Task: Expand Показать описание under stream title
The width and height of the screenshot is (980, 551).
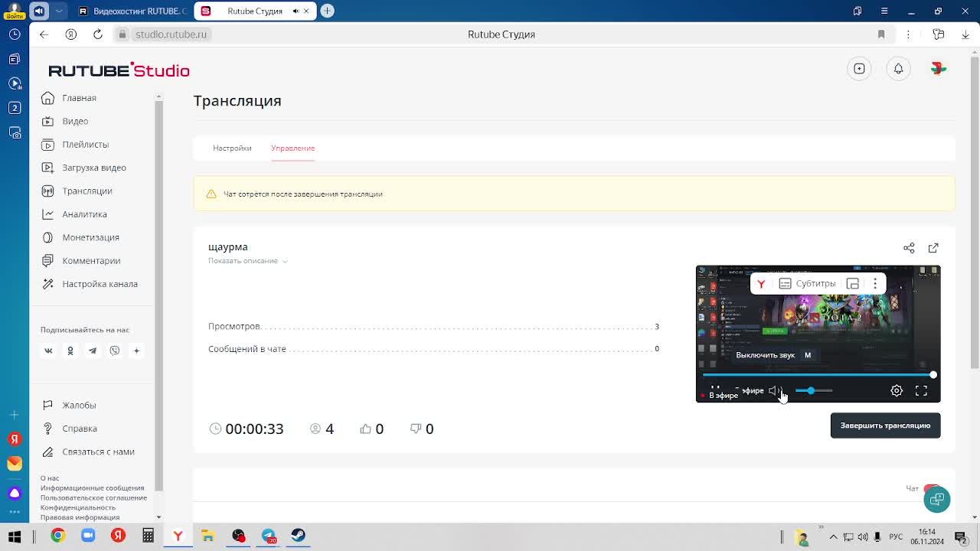Action: pos(247,261)
